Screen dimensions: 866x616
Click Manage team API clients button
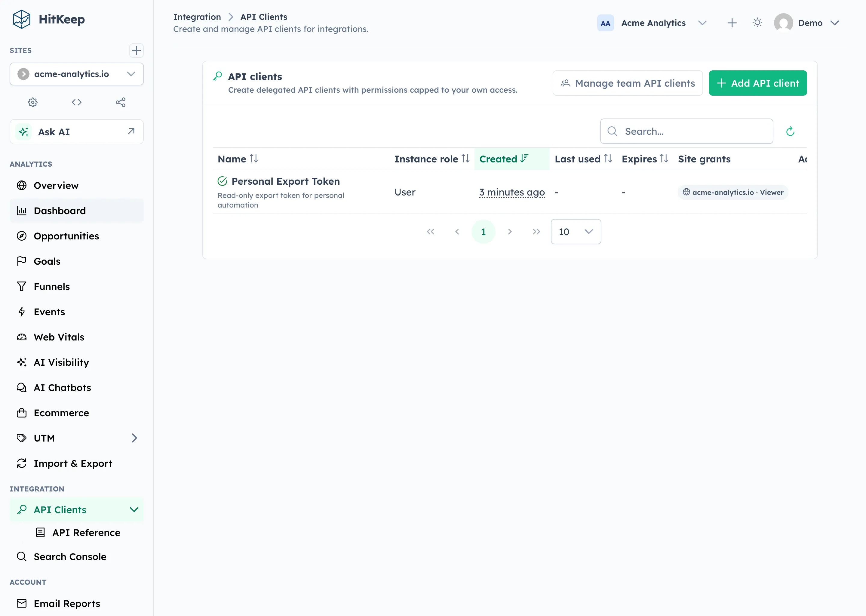pyautogui.click(x=628, y=83)
